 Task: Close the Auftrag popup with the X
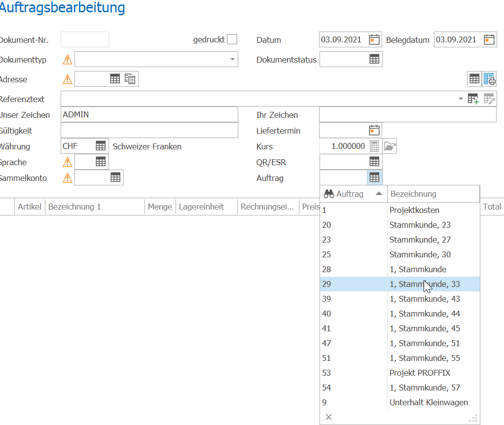tap(328, 417)
